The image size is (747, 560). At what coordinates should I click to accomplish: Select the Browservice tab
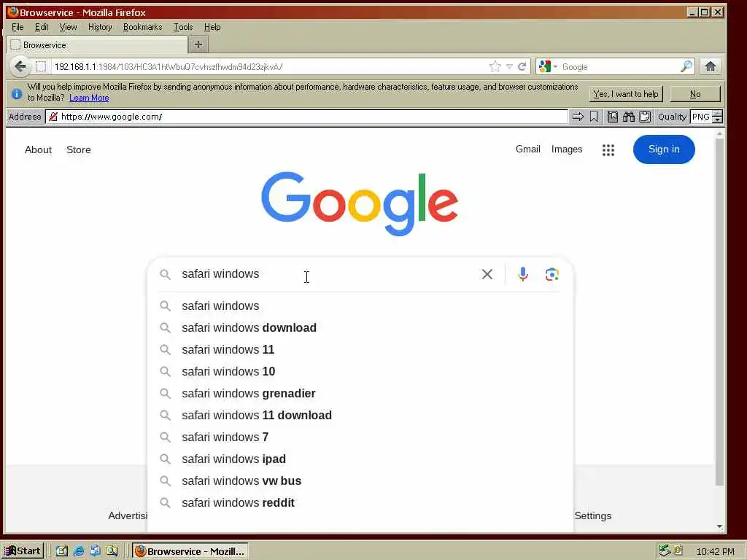click(x=97, y=44)
